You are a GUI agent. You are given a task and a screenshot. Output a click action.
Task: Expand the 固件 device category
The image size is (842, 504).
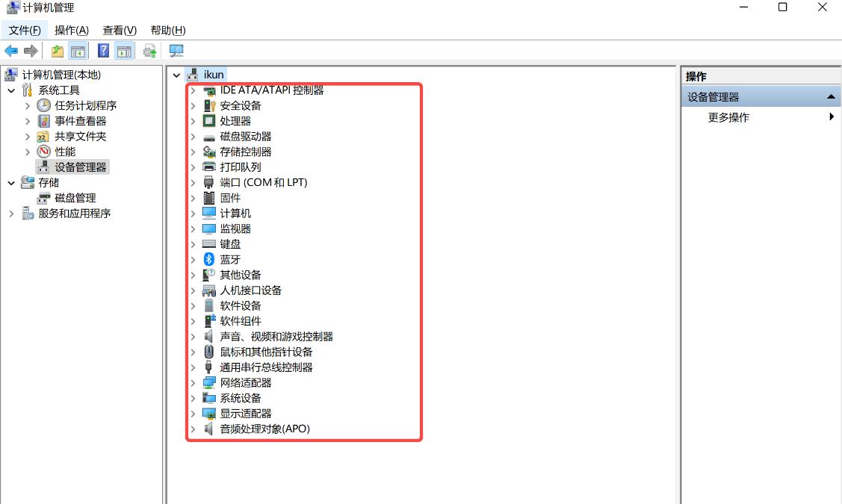[x=194, y=198]
